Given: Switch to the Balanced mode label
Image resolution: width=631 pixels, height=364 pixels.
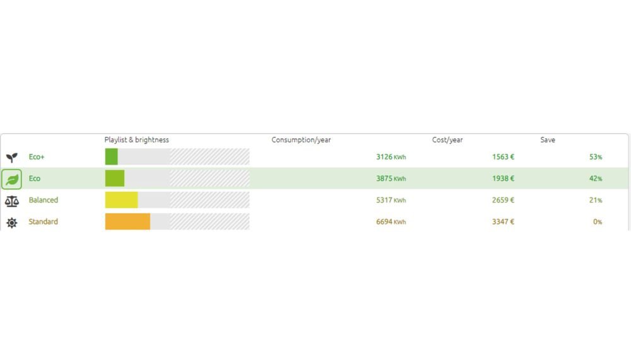Looking at the screenshot, I should pyautogui.click(x=44, y=200).
